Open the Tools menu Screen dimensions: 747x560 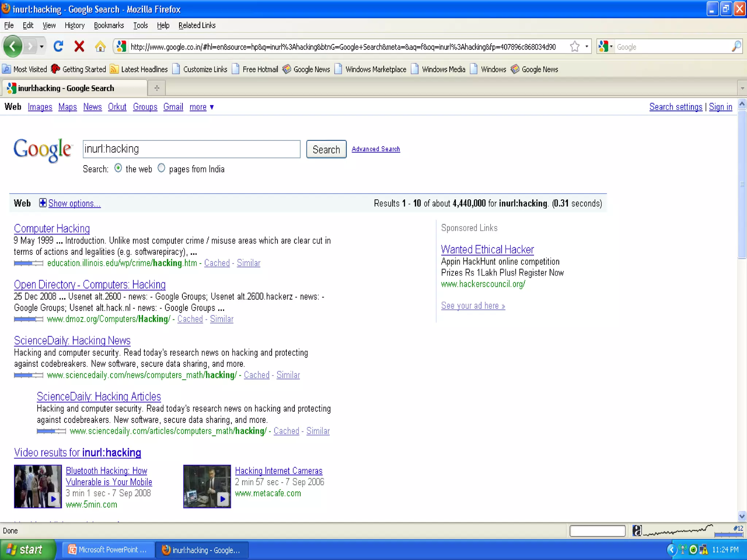140,26
